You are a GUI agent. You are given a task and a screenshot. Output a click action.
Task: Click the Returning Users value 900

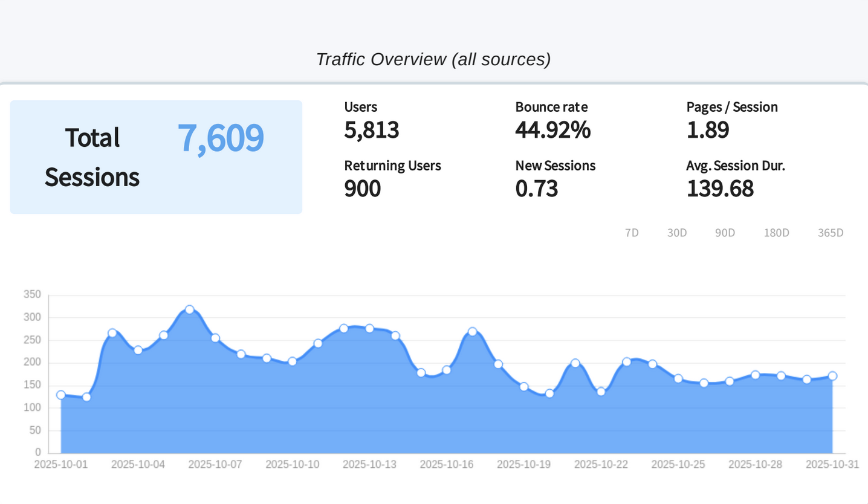pyautogui.click(x=362, y=189)
